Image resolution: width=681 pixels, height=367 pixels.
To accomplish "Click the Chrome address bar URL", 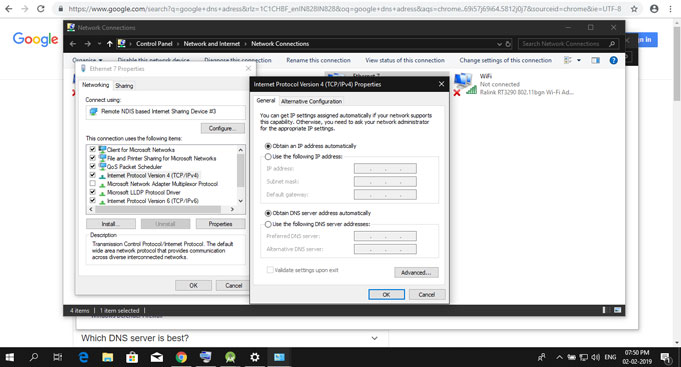I will coord(344,9).
